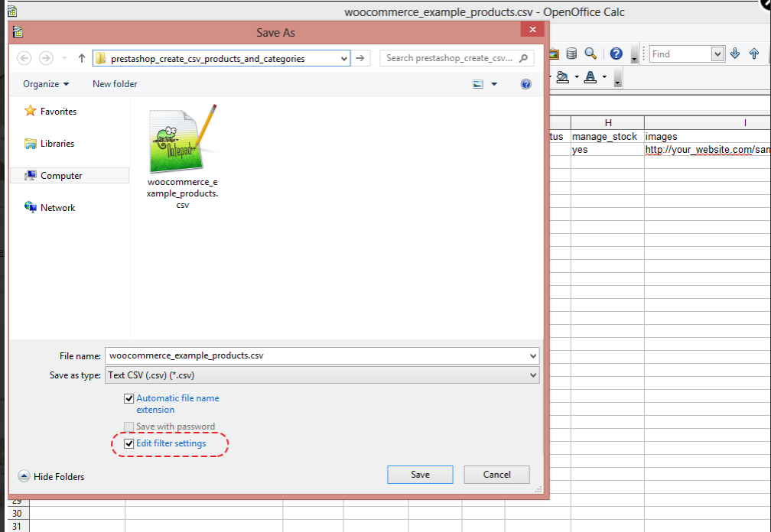The height and width of the screenshot is (532, 771).
Task: Collapse the folder pane with Hide Folders
Action: [x=51, y=476]
